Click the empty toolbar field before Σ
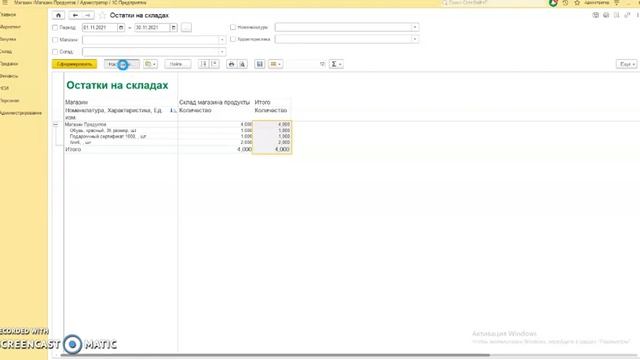Image resolution: width=640 pixels, height=360 pixels. point(306,64)
